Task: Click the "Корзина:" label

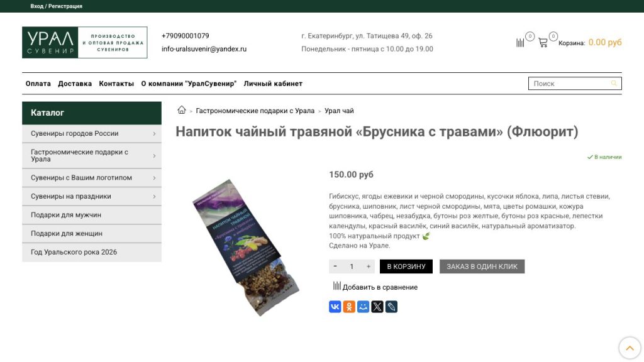Action: click(572, 43)
